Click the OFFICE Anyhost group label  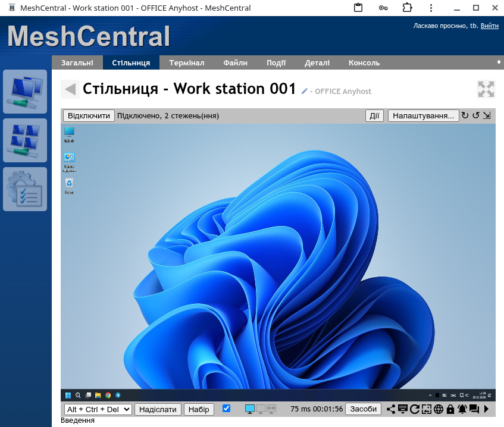coord(343,91)
